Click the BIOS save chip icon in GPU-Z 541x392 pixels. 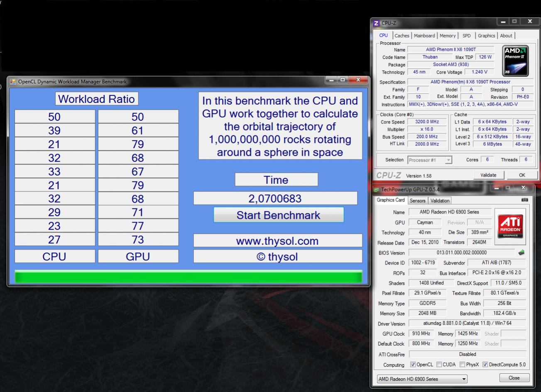[521, 252]
